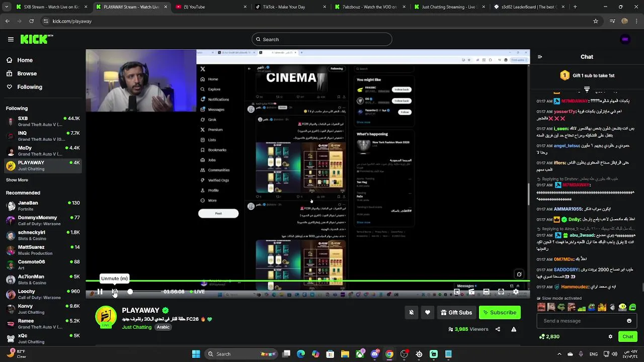Viewport: 644px width, 362px height.
Task: Open the Konvy recommended channel
Action: click(43, 309)
